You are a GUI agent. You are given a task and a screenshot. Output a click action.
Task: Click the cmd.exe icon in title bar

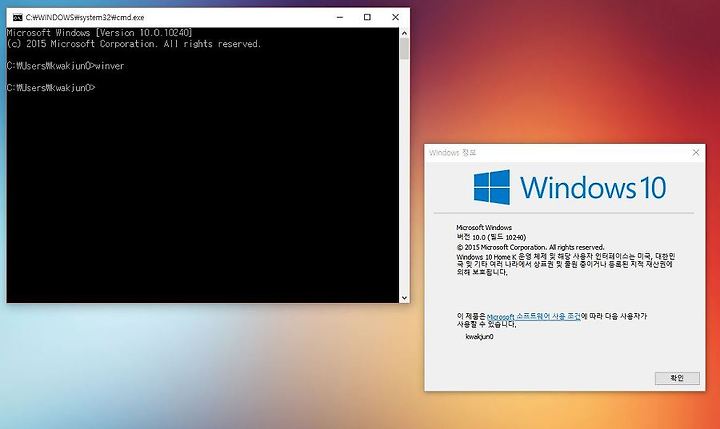pyautogui.click(x=17, y=17)
